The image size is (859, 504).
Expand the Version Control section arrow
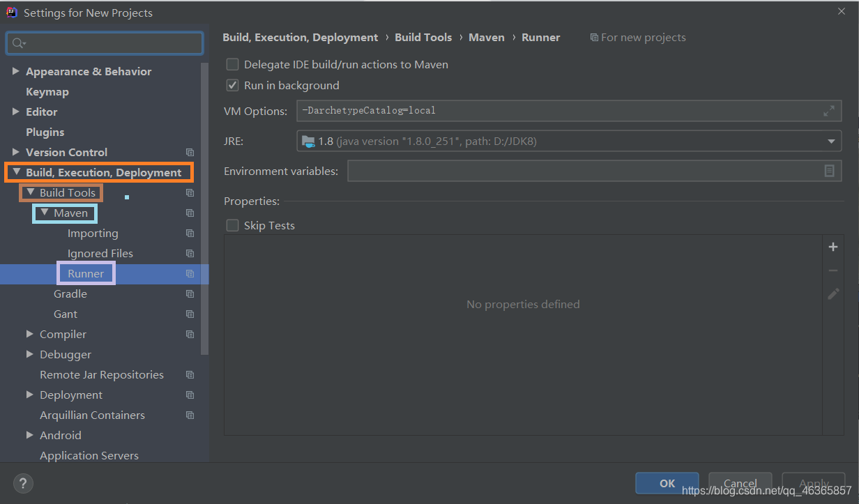point(16,152)
